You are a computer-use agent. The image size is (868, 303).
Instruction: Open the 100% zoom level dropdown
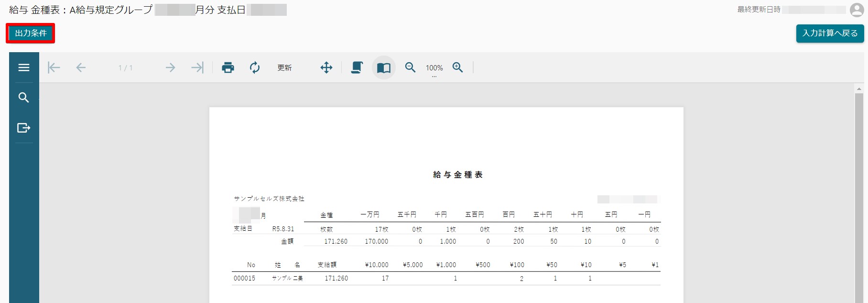(434, 68)
